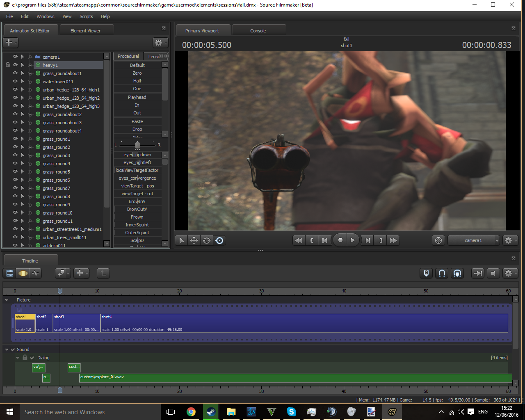Click the fast forward button
This screenshot has height=420, width=525.
pos(394,241)
